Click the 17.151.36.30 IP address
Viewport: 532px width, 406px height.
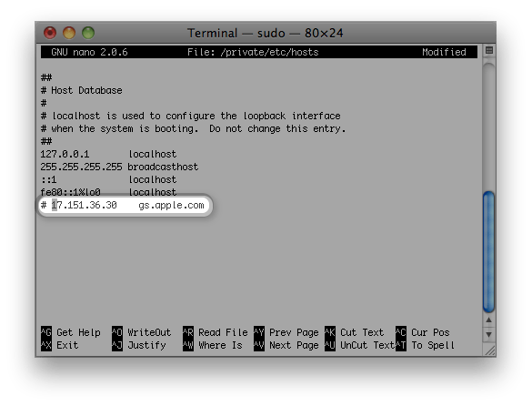coord(85,205)
